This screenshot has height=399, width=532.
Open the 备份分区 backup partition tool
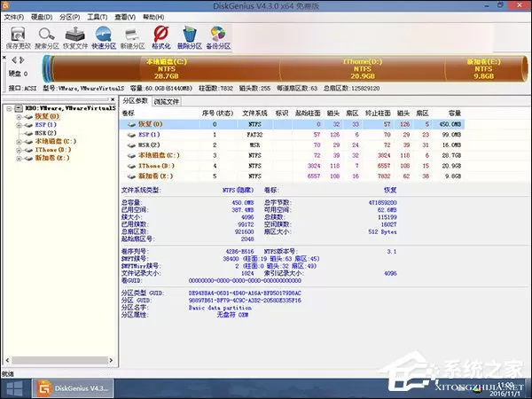[218, 37]
